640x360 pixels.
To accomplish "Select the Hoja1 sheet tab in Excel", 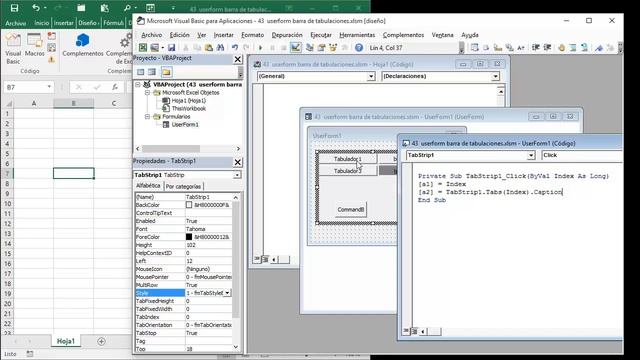I will pos(66,341).
